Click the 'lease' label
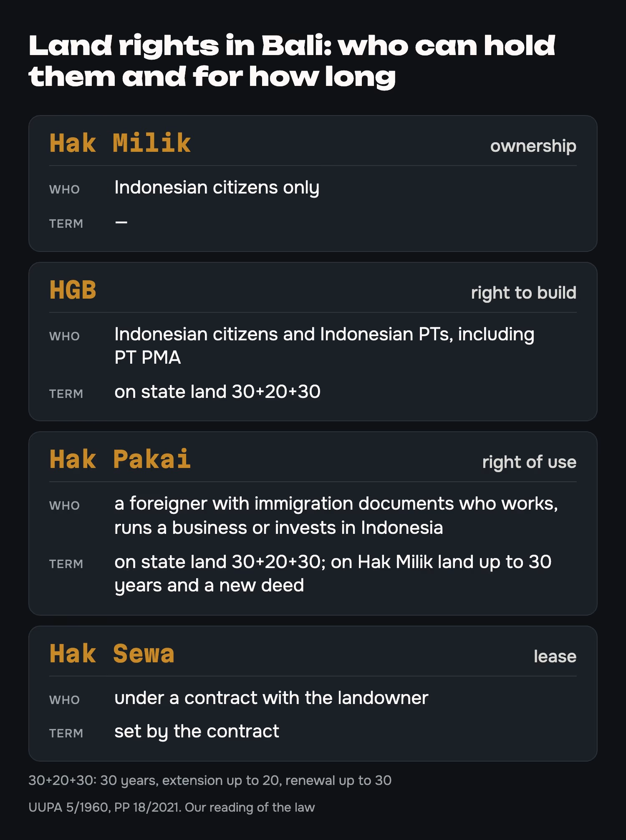The image size is (626, 840). point(555,656)
